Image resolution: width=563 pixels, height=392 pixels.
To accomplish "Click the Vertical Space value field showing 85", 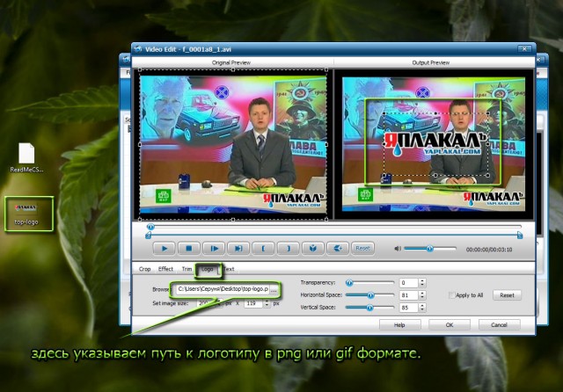I will [x=408, y=308].
